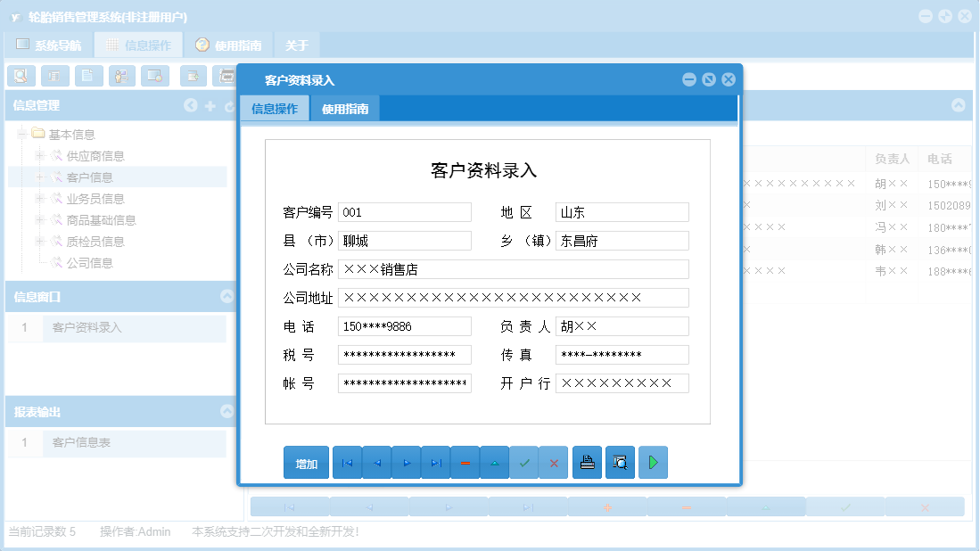Open print preview in the dialog toolbar
Screen dimensions: 980x551
point(619,462)
